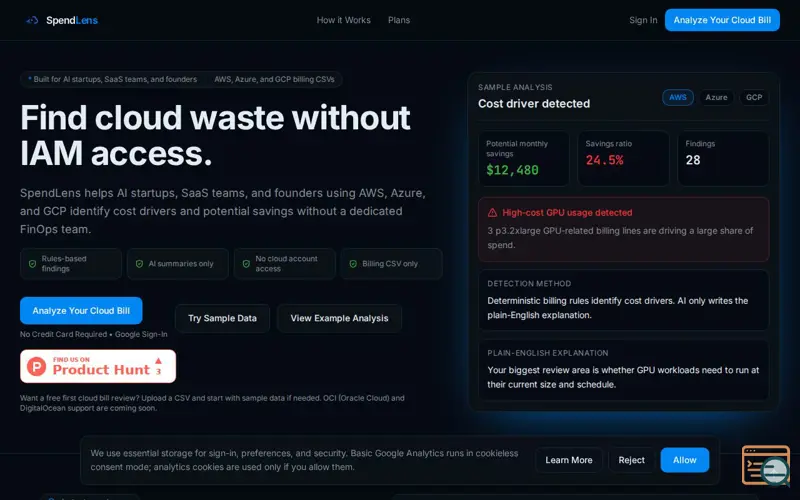Reject analytics cookies
Image resolution: width=800 pixels, height=500 pixels.
[x=631, y=460]
